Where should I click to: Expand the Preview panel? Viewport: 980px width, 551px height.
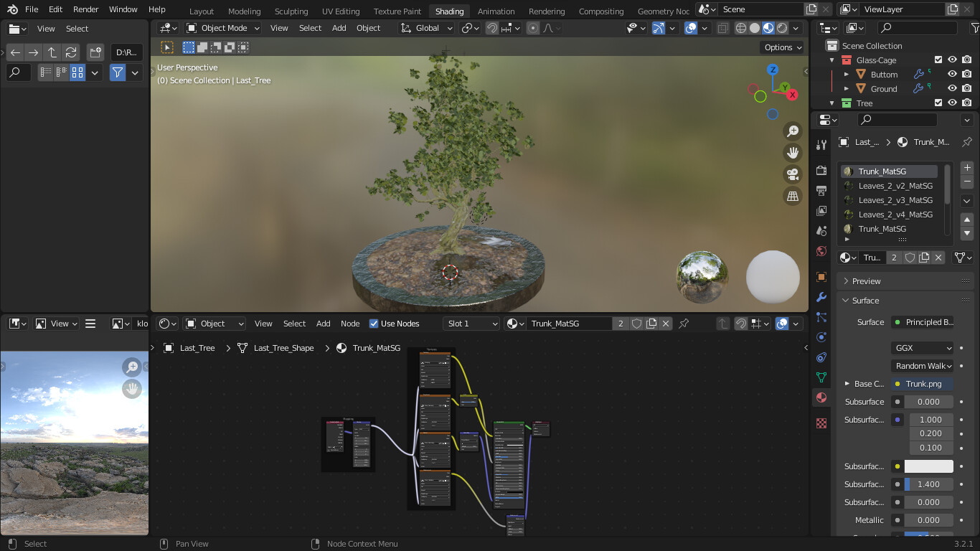(x=867, y=281)
